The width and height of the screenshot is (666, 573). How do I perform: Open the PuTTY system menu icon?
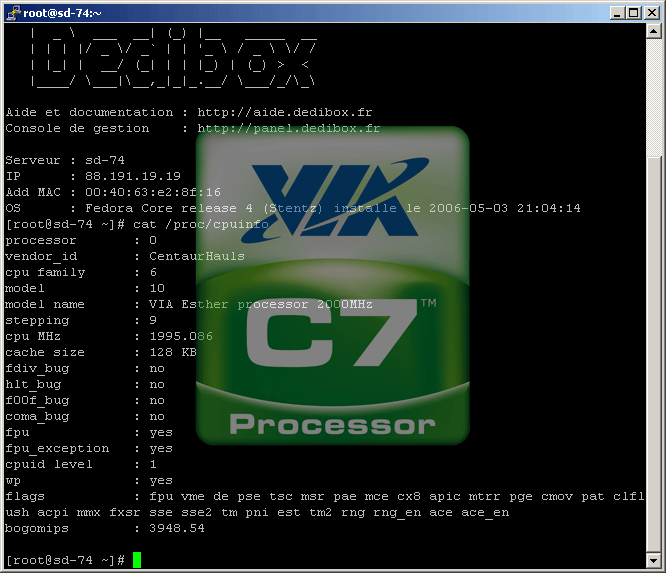point(13,13)
